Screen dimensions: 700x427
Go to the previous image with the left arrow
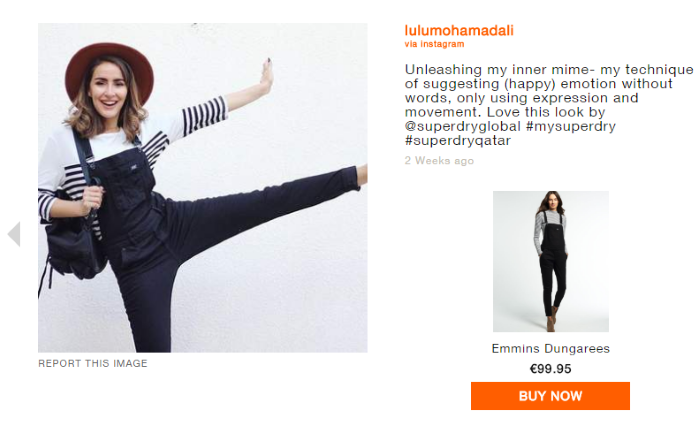click(14, 234)
